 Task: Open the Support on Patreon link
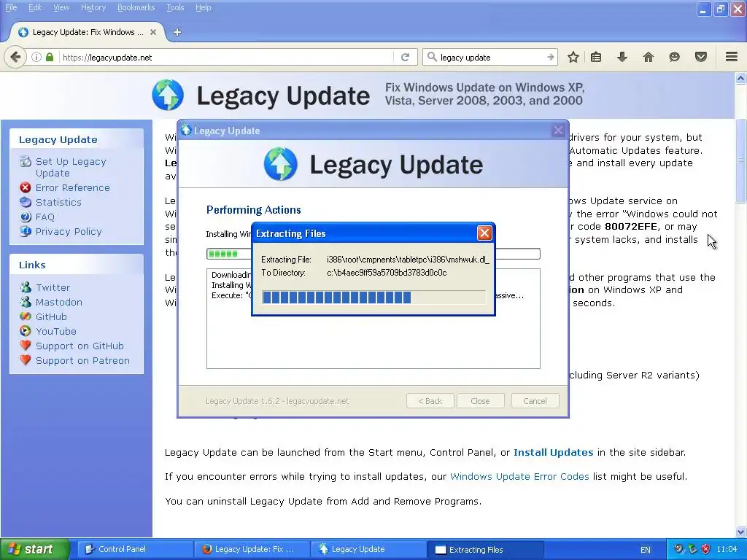[x=82, y=360]
